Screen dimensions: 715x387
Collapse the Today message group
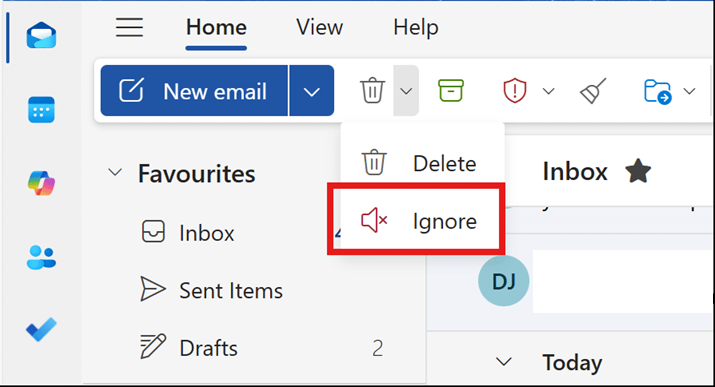point(503,362)
